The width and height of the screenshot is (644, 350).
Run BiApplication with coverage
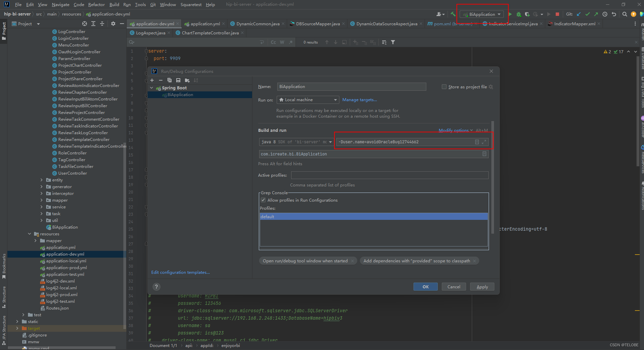pos(527,14)
